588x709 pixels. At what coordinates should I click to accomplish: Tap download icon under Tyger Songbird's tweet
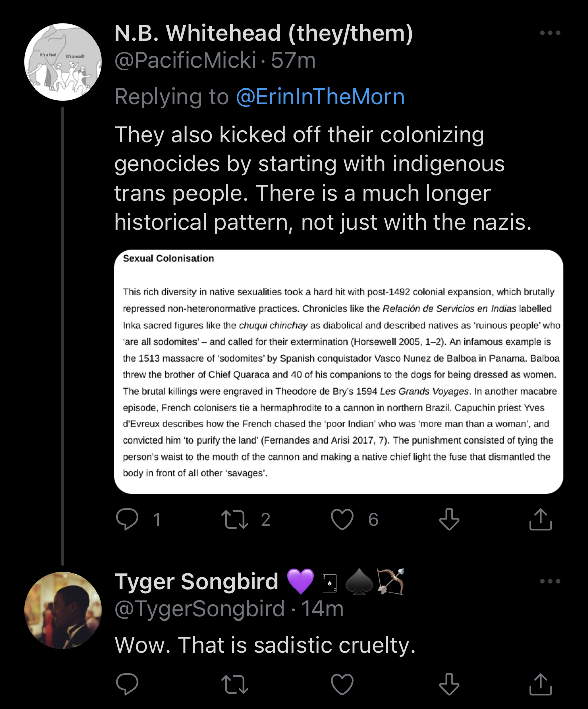[449, 684]
